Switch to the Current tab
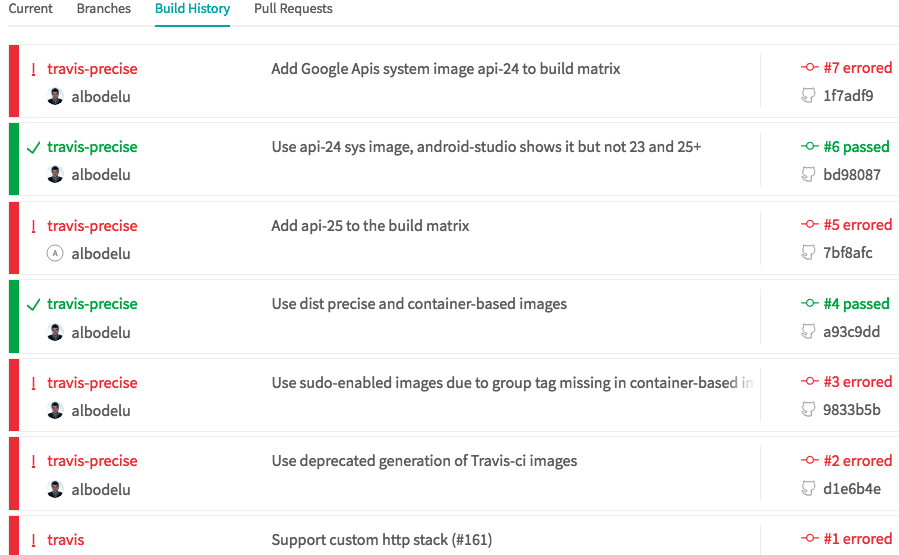Viewport: 899px width, 555px height. [x=30, y=9]
